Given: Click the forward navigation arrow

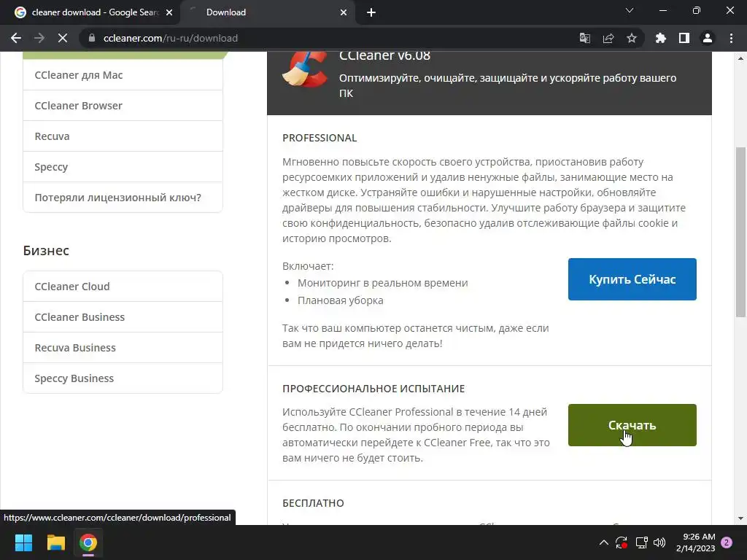Looking at the screenshot, I should coord(39,38).
